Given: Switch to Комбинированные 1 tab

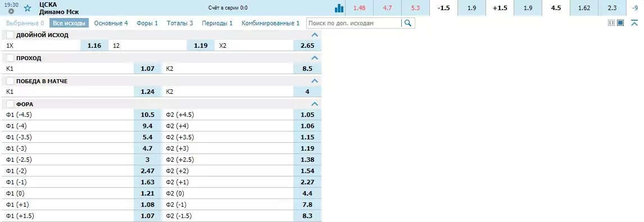Looking at the screenshot, I should pos(271,23).
